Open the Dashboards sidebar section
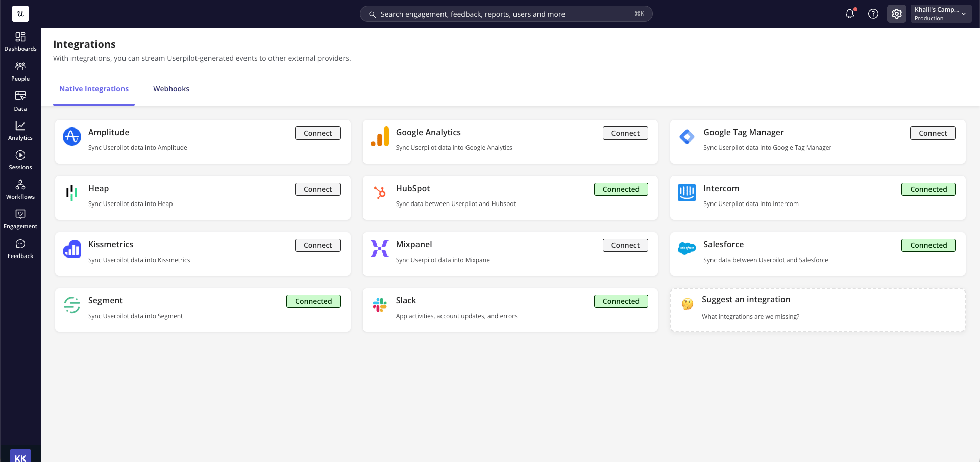The image size is (980, 462). tap(20, 42)
